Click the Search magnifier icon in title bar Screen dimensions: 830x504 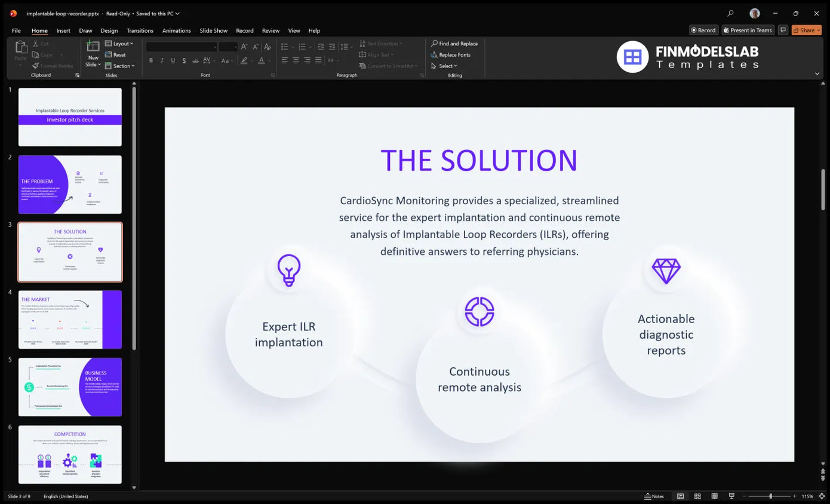pyautogui.click(x=730, y=13)
